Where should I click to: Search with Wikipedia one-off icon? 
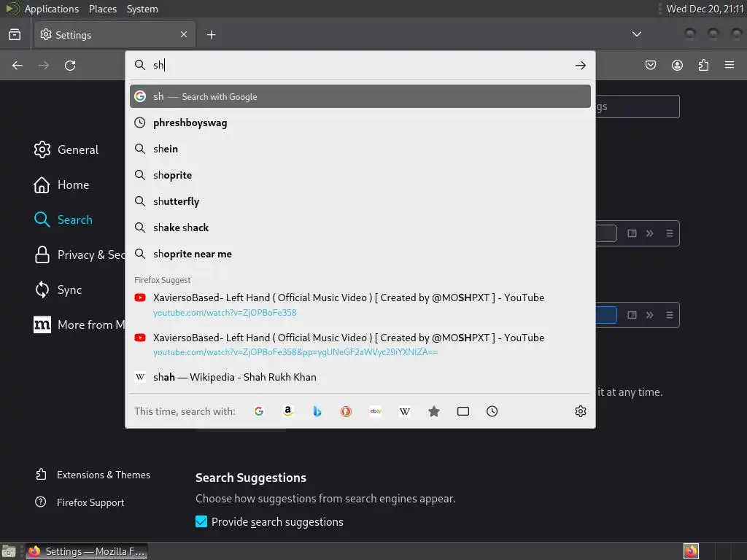tap(404, 411)
